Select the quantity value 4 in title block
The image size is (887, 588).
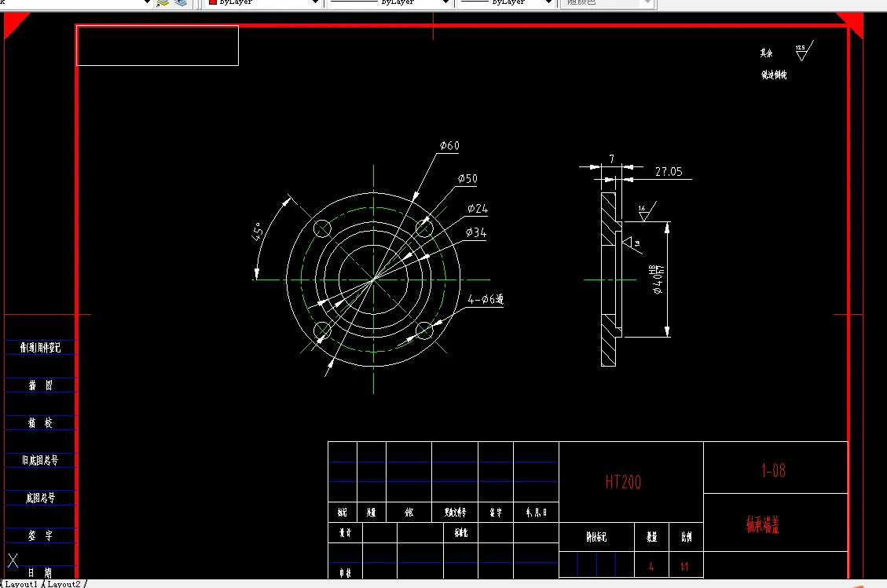coord(651,566)
